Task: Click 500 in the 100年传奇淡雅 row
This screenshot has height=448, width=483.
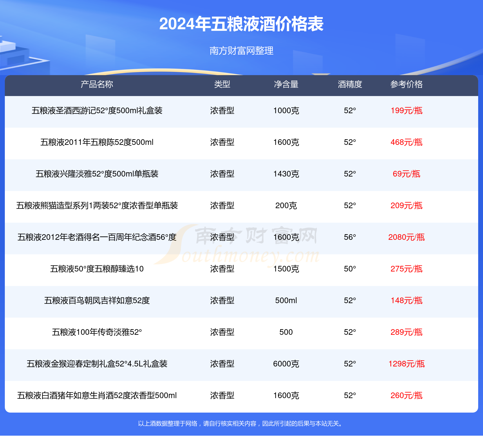Action: 286,332
